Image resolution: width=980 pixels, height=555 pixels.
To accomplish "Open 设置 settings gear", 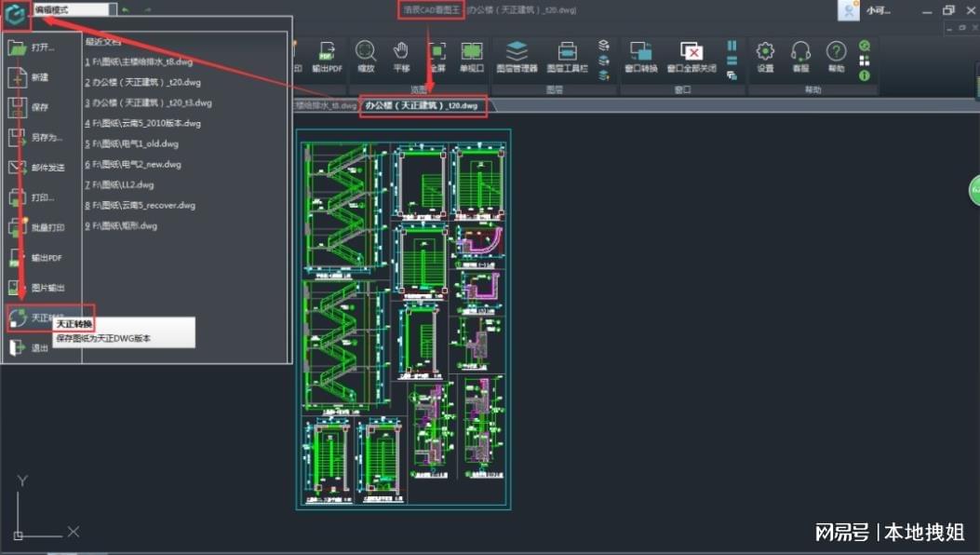I will point(765,56).
